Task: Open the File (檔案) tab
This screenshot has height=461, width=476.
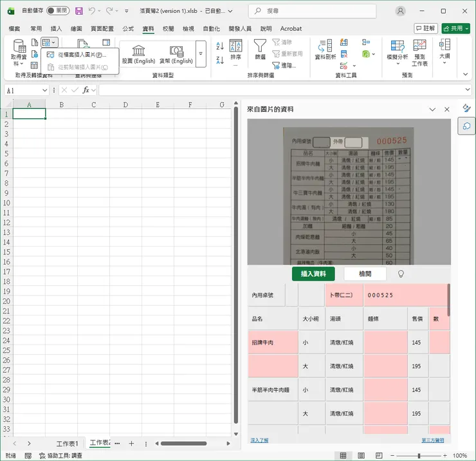Action: 14,28
